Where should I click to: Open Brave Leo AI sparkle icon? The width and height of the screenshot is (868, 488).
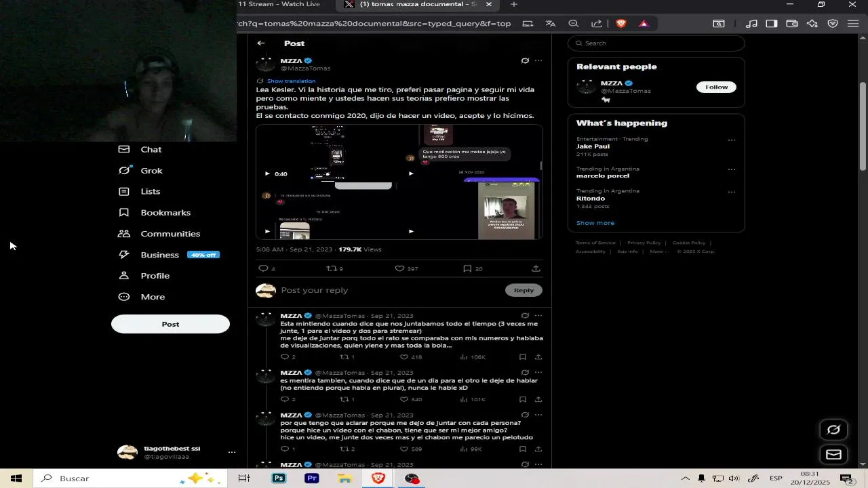click(812, 24)
